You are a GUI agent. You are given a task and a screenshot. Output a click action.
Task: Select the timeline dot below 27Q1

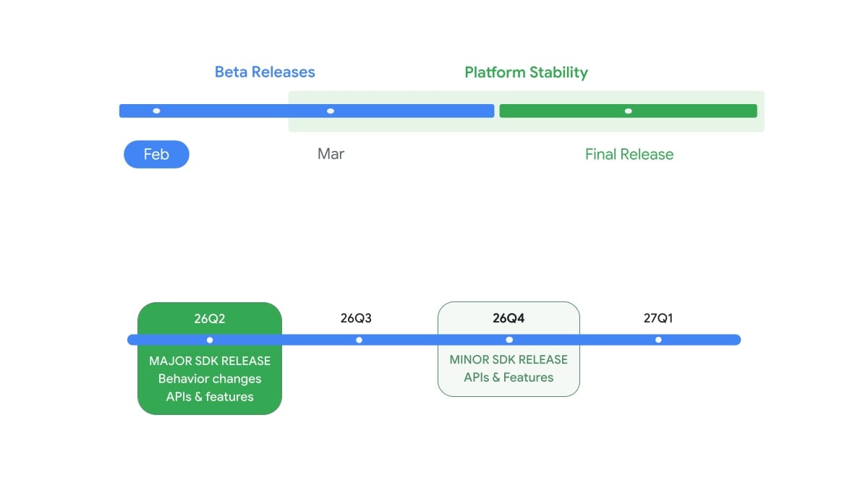[x=658, y=340]
